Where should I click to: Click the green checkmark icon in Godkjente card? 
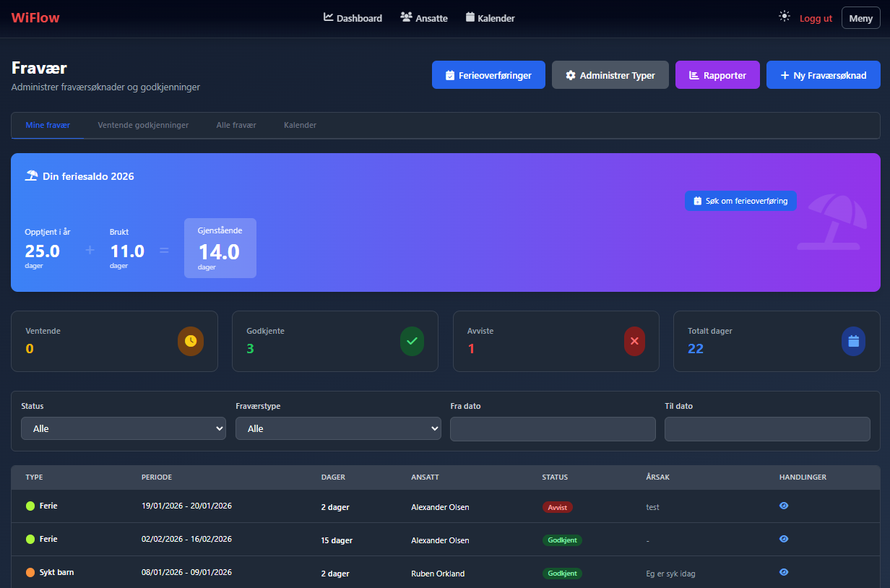click(x=412, y=341)
